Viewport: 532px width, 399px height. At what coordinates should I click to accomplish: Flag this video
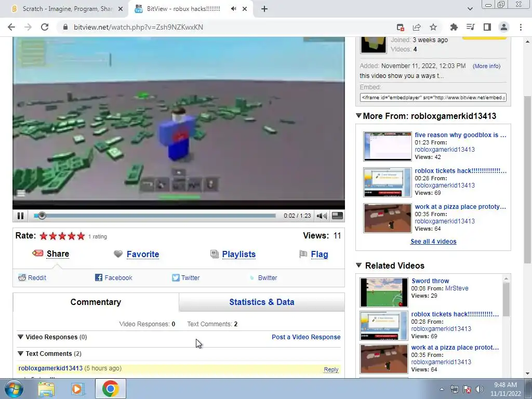tap(320, 254)
